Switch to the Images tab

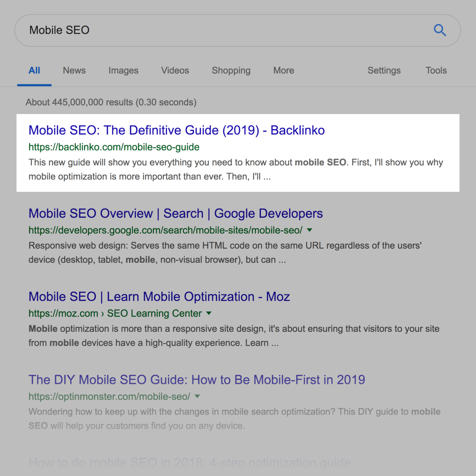click(123, 70)
